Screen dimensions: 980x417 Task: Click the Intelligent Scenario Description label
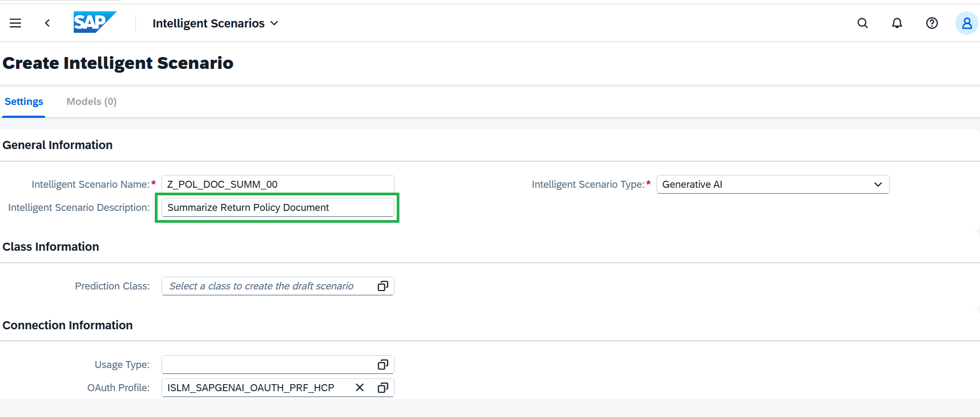point(79,208)
